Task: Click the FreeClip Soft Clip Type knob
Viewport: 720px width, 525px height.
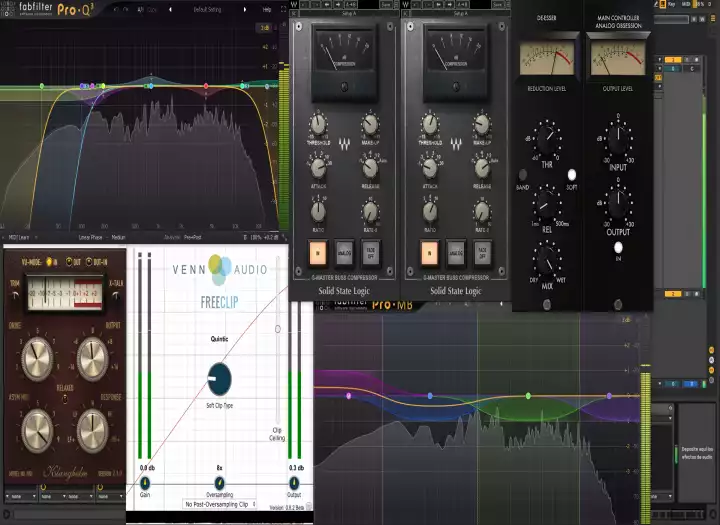Action: (x=219, y=379)
